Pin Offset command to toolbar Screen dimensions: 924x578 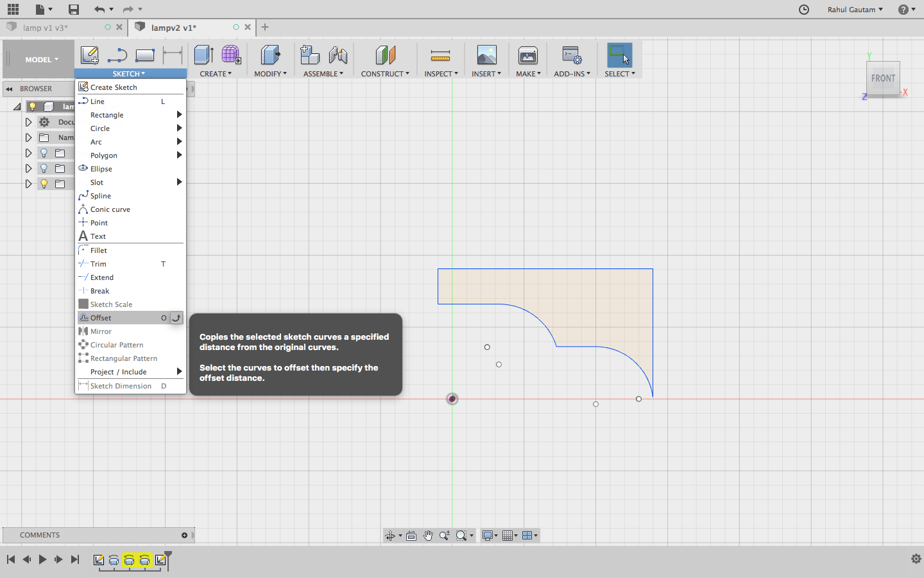[176, 318]
